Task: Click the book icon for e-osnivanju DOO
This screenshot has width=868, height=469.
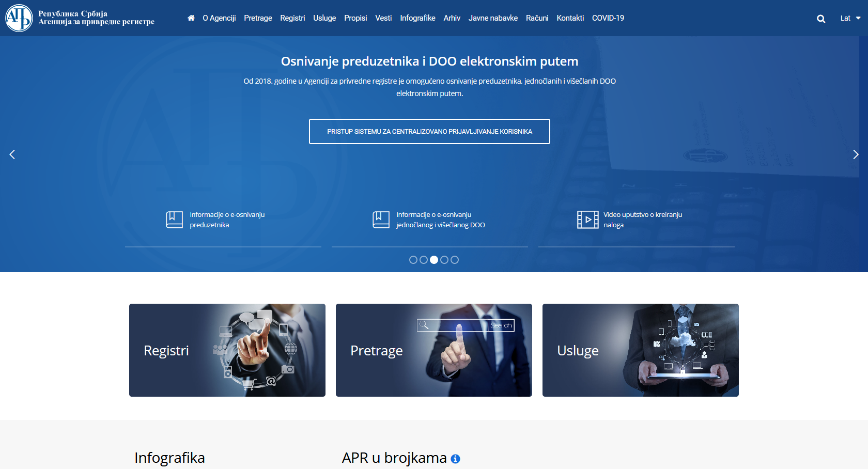Action: click(381, 220)
